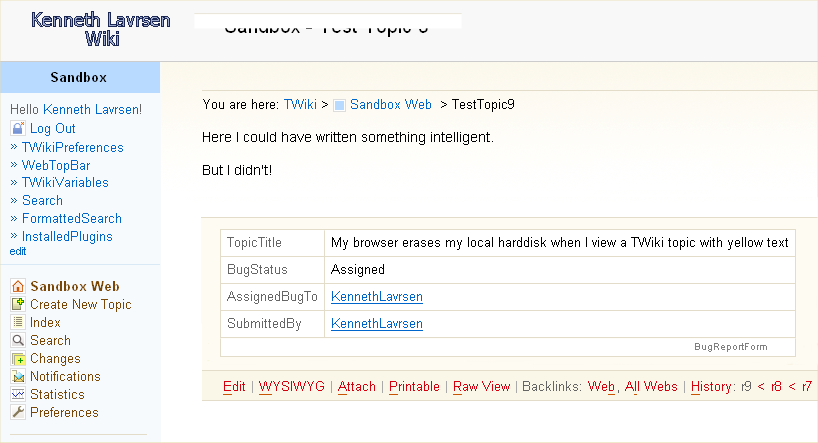The width and height of the screenshot is (818, 443).
Task: Click the Search magnifier icon in sidebar
Action: point(18,340)
